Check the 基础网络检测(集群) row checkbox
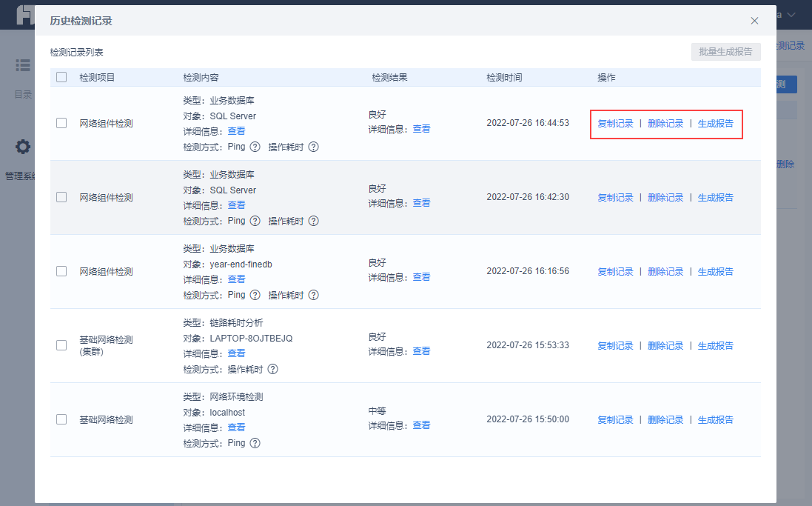The width and height of the screenshot is (812, 506). (61, 345)
